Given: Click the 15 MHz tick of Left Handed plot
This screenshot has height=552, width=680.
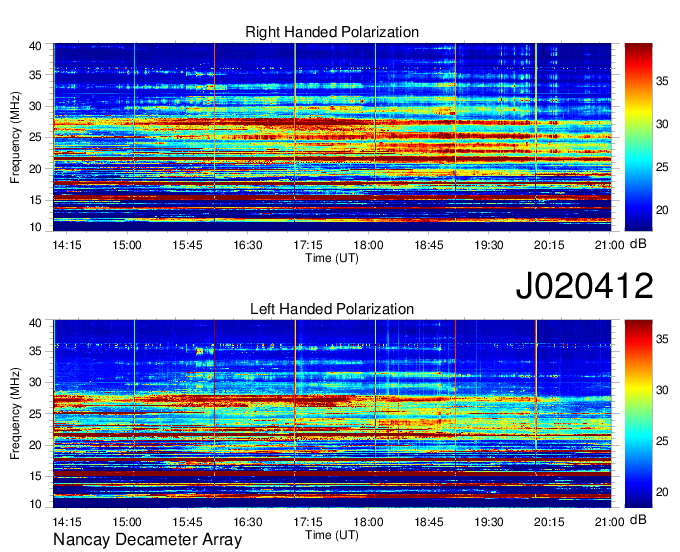Looking at the screenshot, I should point(35,477).
